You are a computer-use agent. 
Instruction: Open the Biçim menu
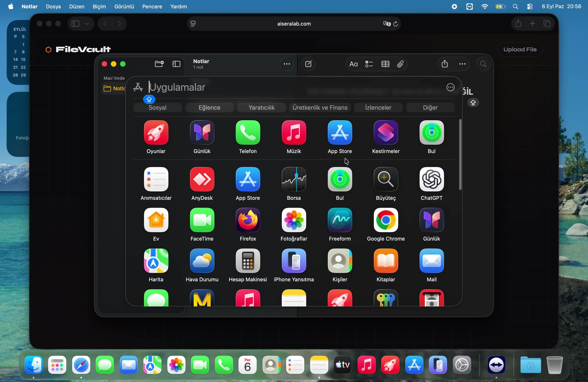(x=99, y=6)
